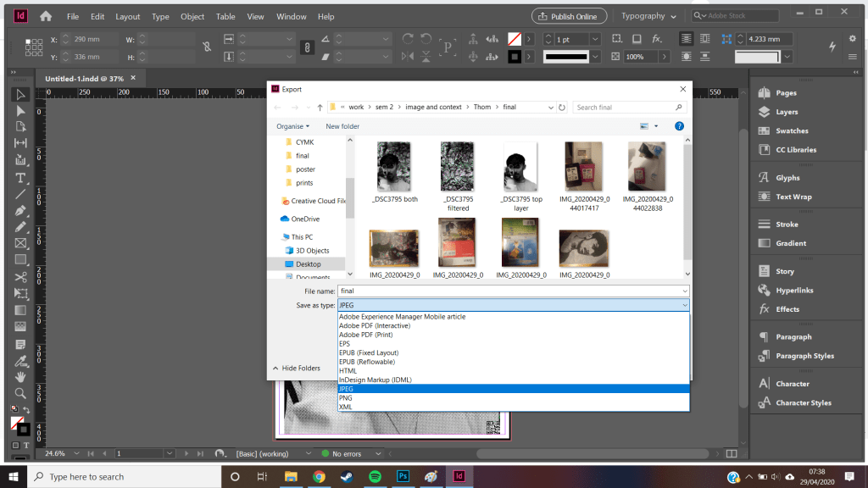Screen dimensions: 868x488
Task: Collapse the Save as type dropdown
Action: pos(683,305)
